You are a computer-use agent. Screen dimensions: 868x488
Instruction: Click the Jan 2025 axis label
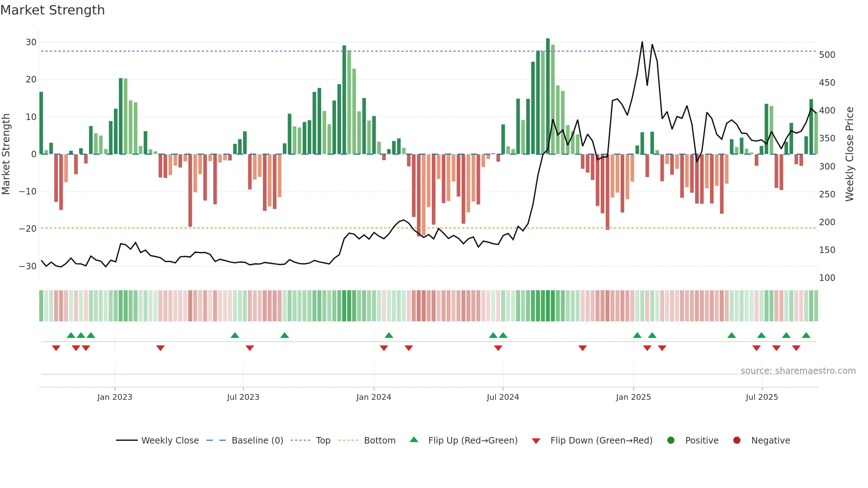pyautogui.click(x=633, y=397)
